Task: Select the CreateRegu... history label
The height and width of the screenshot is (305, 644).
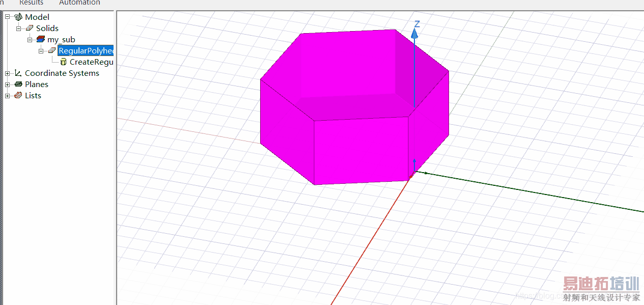Action: pyautogui.click(x=92, y=62)
